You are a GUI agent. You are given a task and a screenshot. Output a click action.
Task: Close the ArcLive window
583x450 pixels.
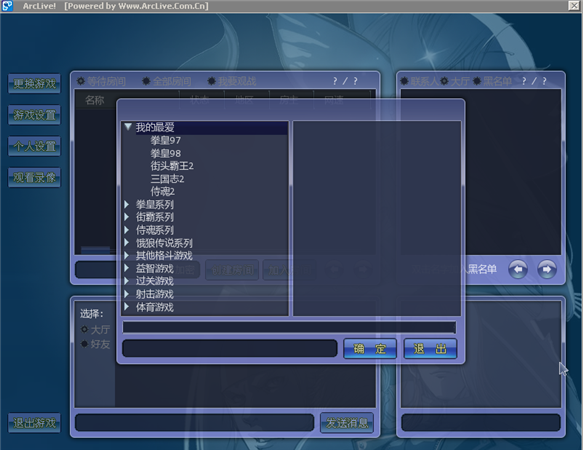574,6
